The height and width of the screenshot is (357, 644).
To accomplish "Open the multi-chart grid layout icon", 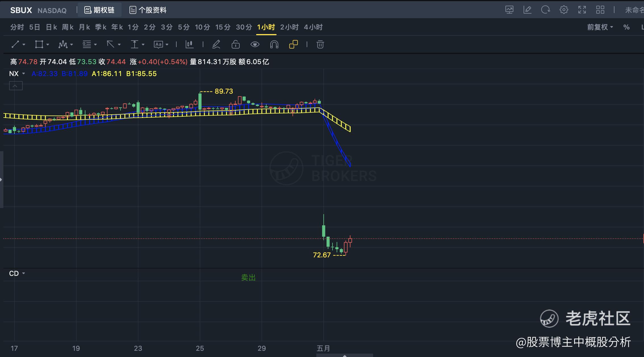I will pyautogui.click(x=600, y=10).
